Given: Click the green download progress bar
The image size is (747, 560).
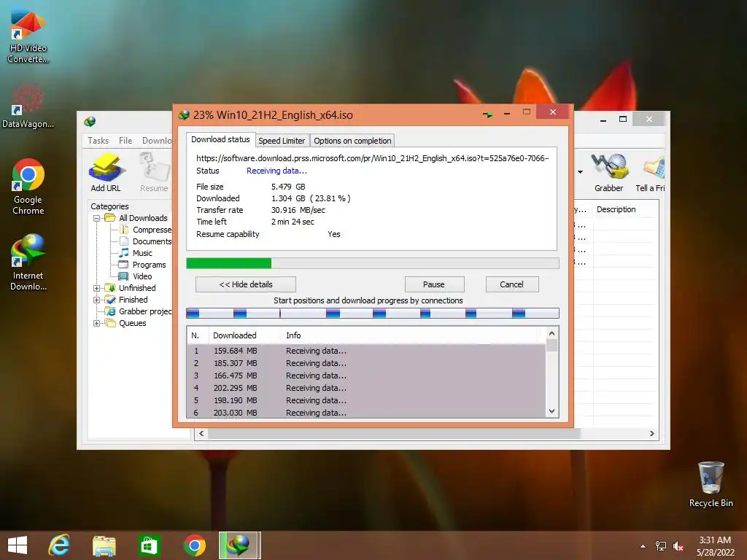Looking at the screenshot, I should pyautogui.click(x=373, y=263).
